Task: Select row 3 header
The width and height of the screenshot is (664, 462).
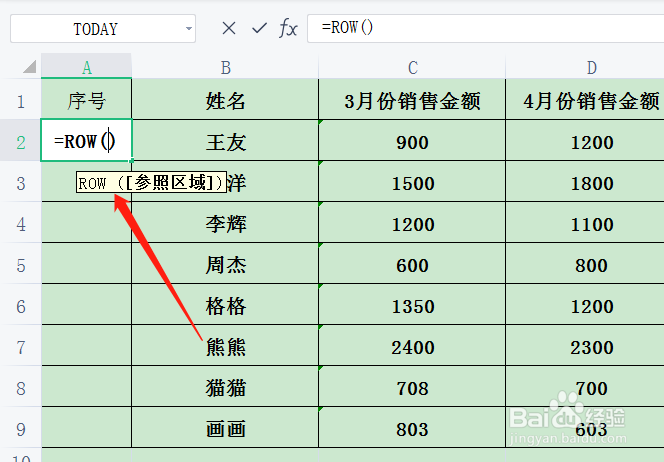Action: click(20, 183)
